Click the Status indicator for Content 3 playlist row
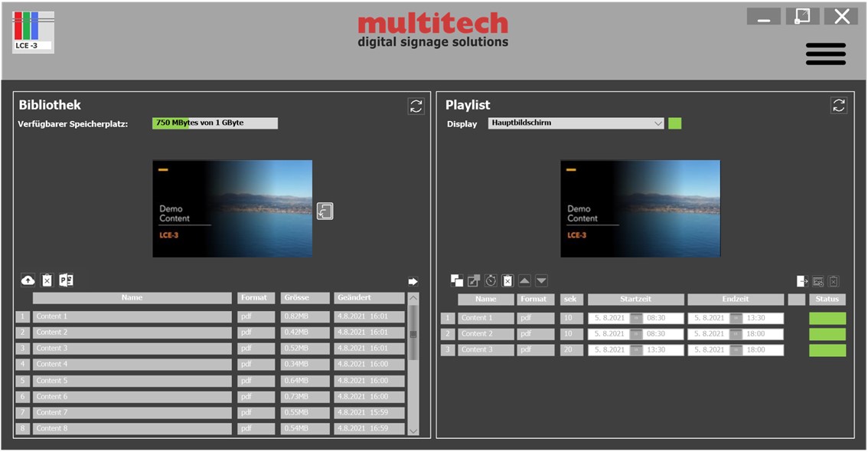 pyautogui.click(x=827, y=349)
